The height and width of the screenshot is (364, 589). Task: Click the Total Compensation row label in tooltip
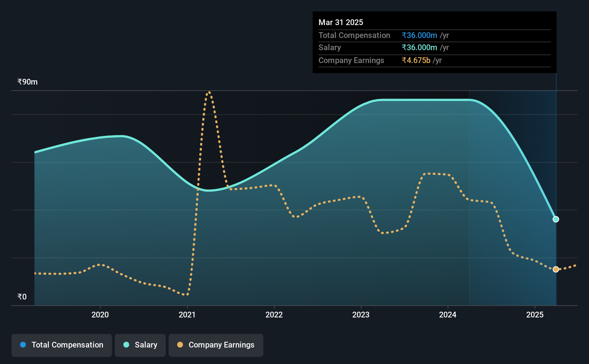click(x=354, y=35)
